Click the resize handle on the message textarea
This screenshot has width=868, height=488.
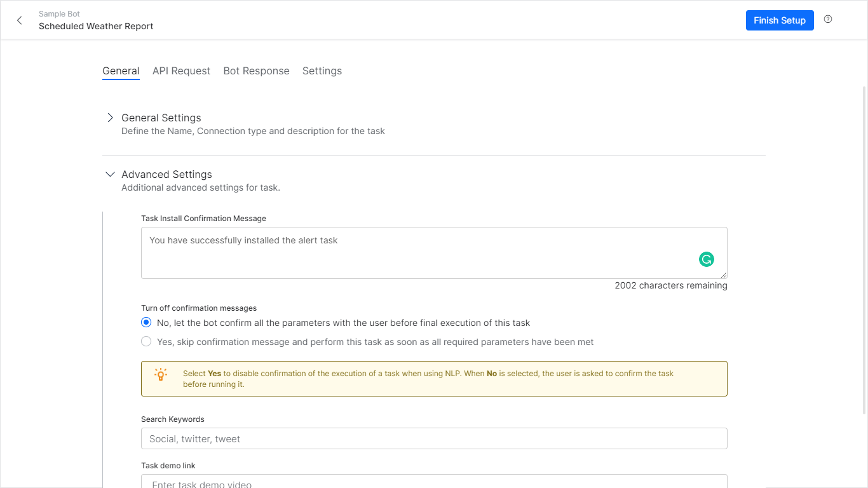click(723, 274)
